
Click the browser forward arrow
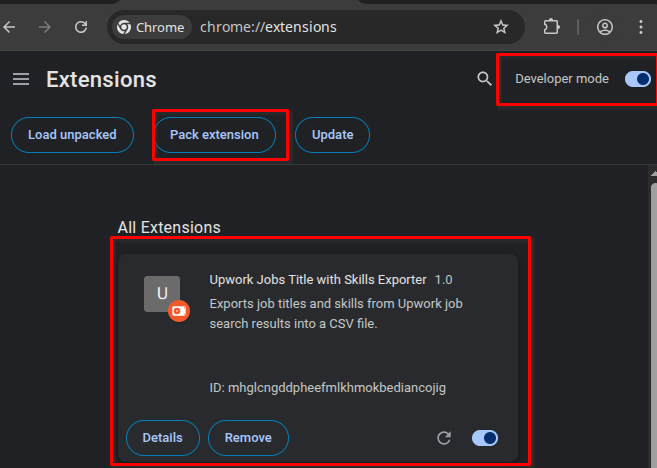[44, 27]
